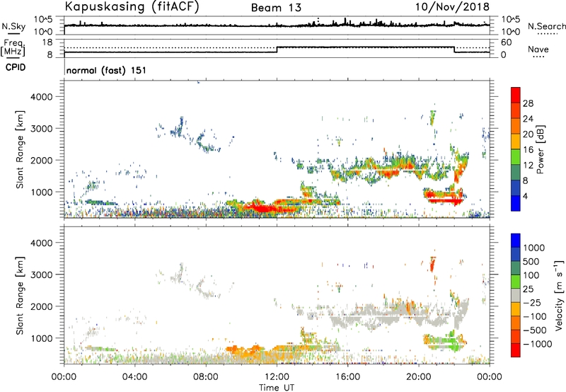Click the '24' label on Power scale

tap(528, 119)
